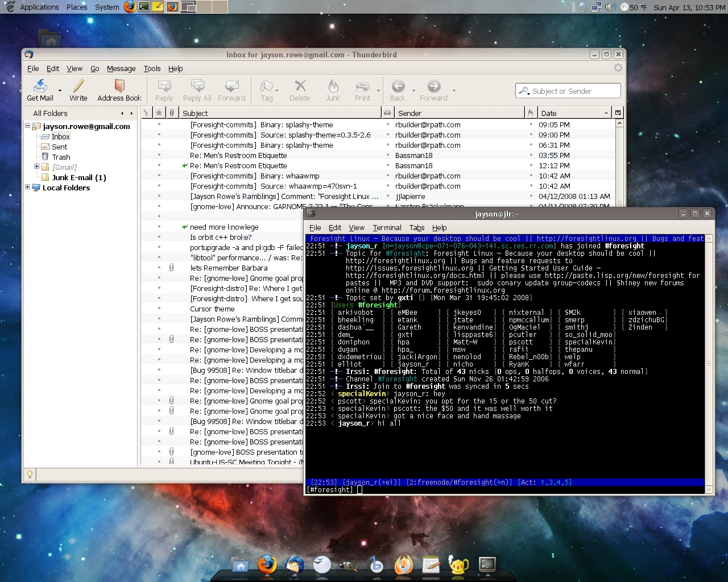Screen dimensions: 728x582
Task: Click the column picker icon
Action: pos(618,113)
